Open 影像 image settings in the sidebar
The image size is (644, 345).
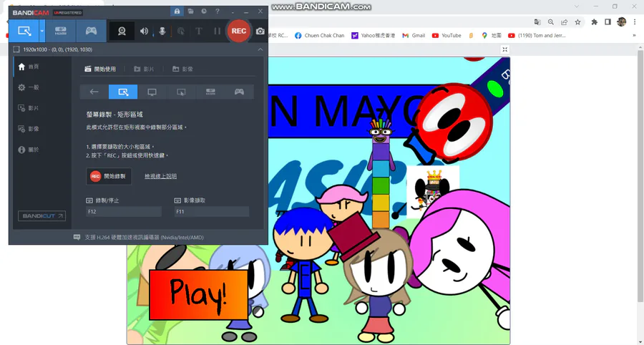point(28,129)
